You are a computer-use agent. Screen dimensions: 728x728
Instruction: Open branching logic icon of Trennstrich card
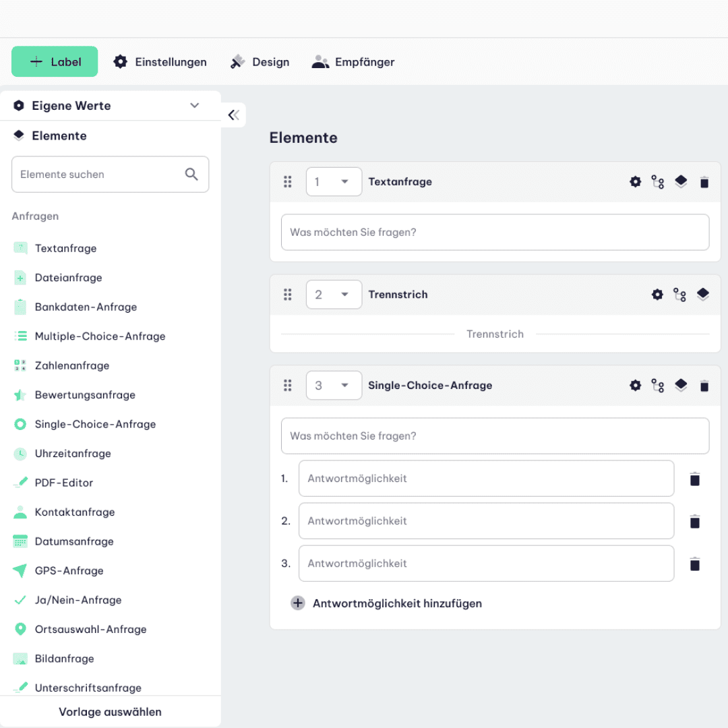[679, 295]
